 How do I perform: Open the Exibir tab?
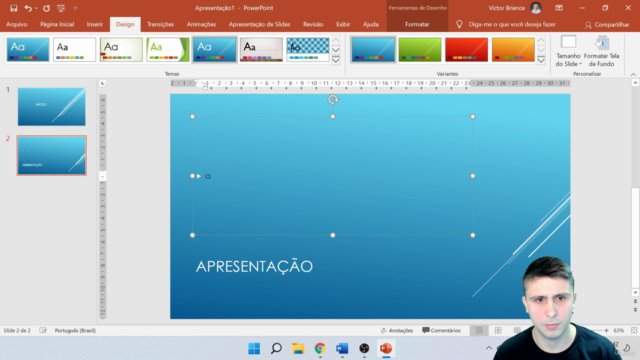pos(343,24)
